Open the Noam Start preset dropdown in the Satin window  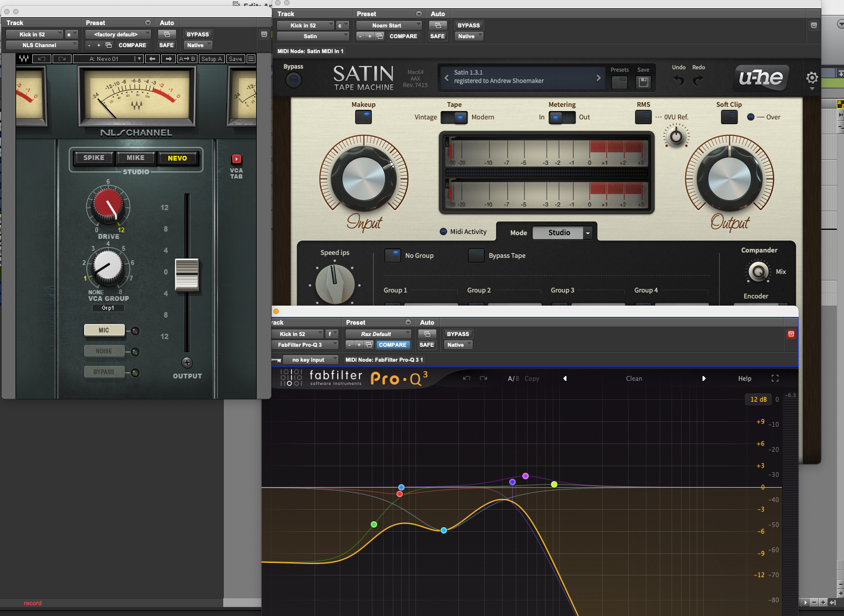(x=389, y=26)
